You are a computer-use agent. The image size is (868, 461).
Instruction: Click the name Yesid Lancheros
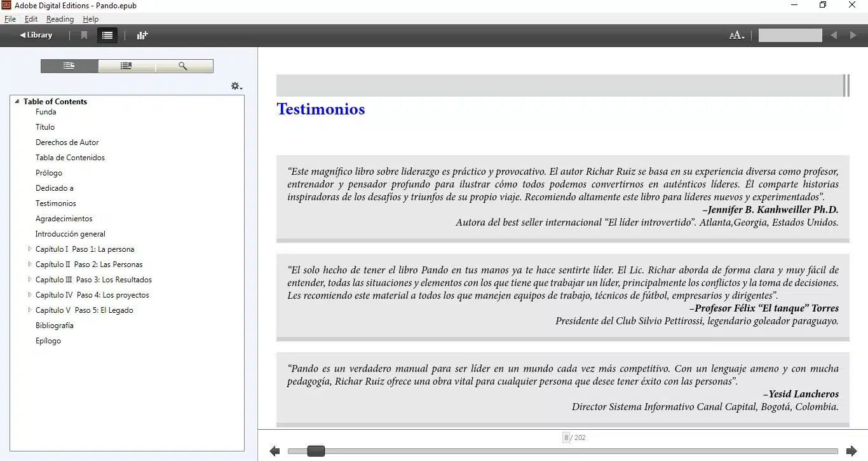801,394
